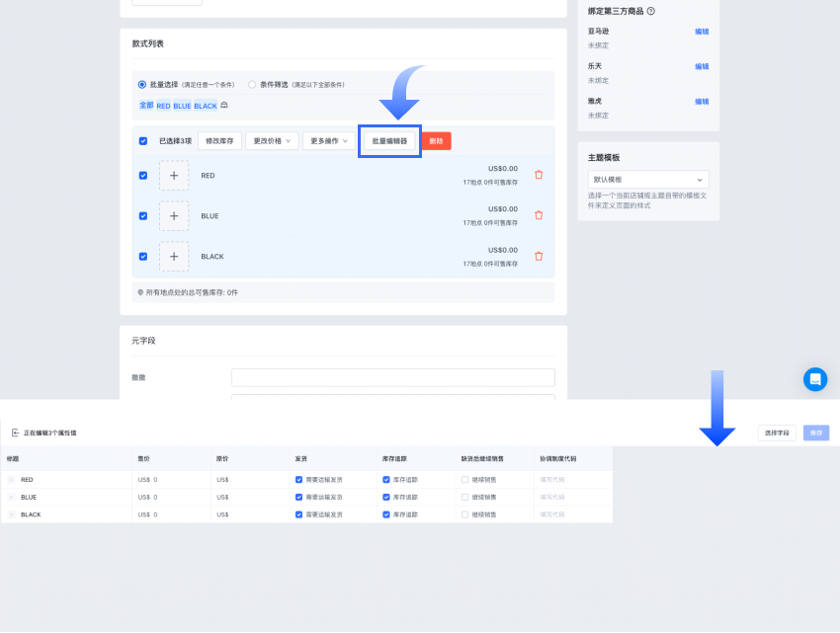
Task: Click drag handle of BLUE editor row
Action: point(11,498)
